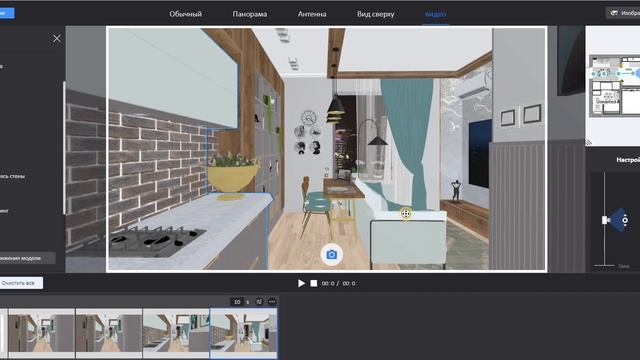
Task: Stop the video playback
Action: 313,283
